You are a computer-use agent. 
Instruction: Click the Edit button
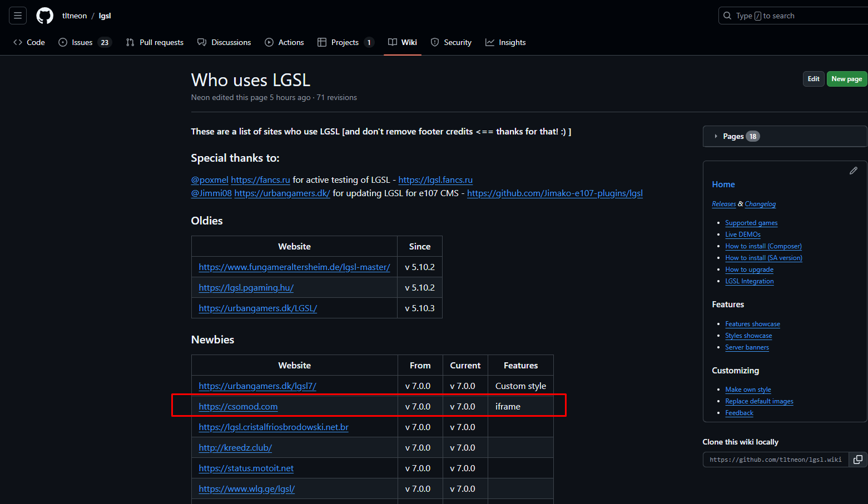pyautogui.click(x=813, y=79)
